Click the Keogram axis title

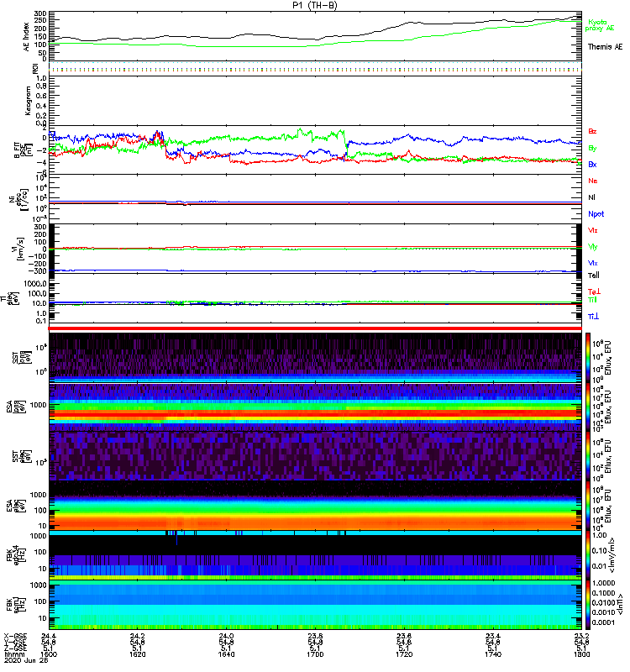(28, 100)
